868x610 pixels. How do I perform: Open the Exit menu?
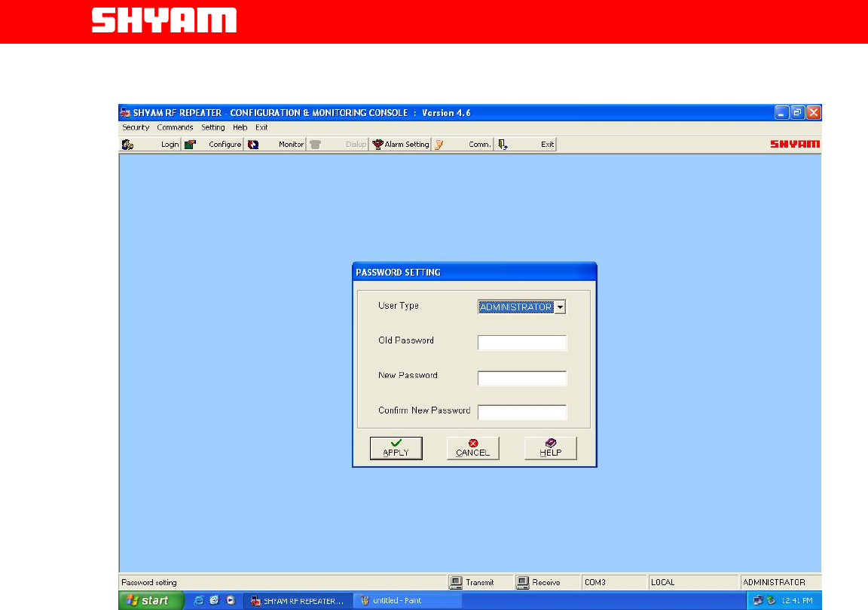click(261, 127)
